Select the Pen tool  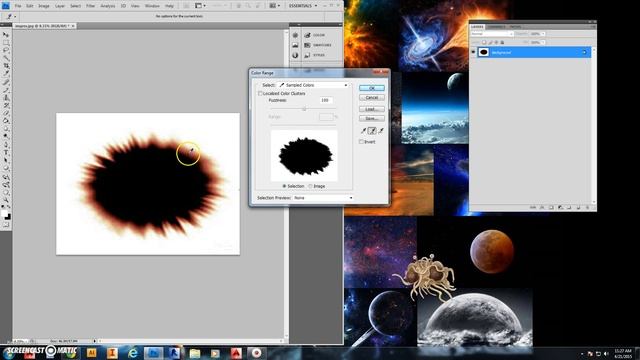point(6,144)
